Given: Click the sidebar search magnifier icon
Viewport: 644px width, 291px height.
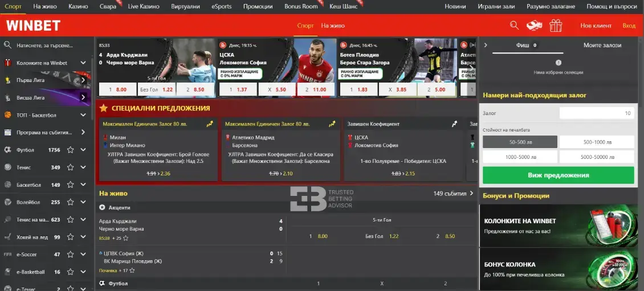Looking at the screenshot, I should point(7,45).
